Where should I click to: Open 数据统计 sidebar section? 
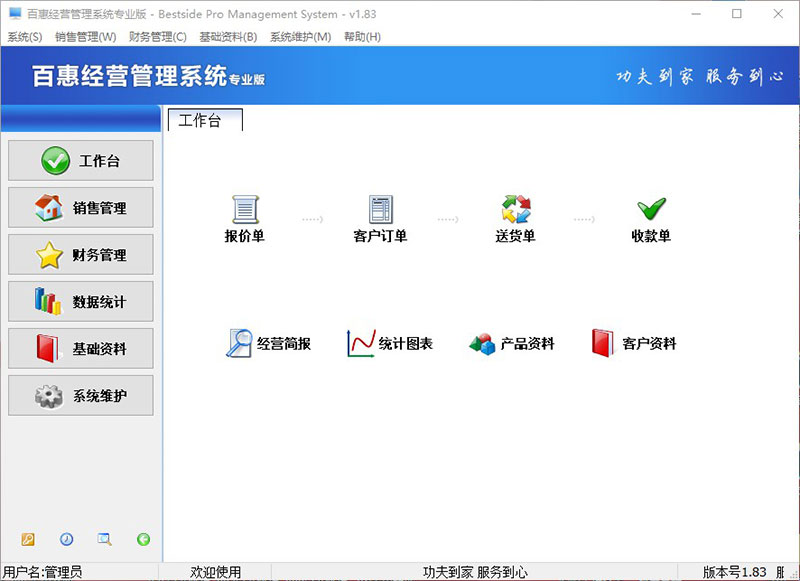pos(81,301)
